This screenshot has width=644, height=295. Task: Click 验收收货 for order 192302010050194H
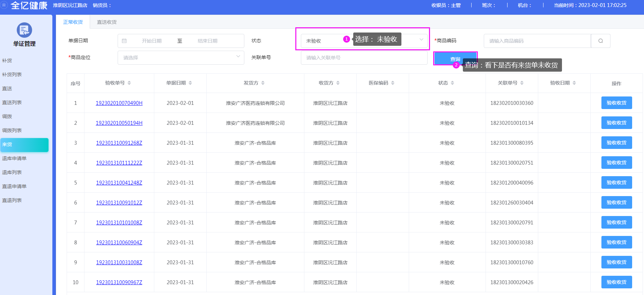coord(616,123)
